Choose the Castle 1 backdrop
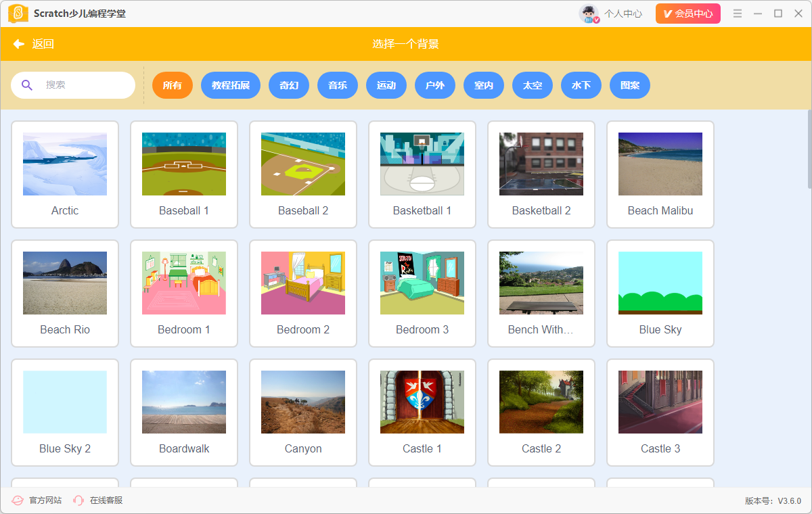 point(422,413)
